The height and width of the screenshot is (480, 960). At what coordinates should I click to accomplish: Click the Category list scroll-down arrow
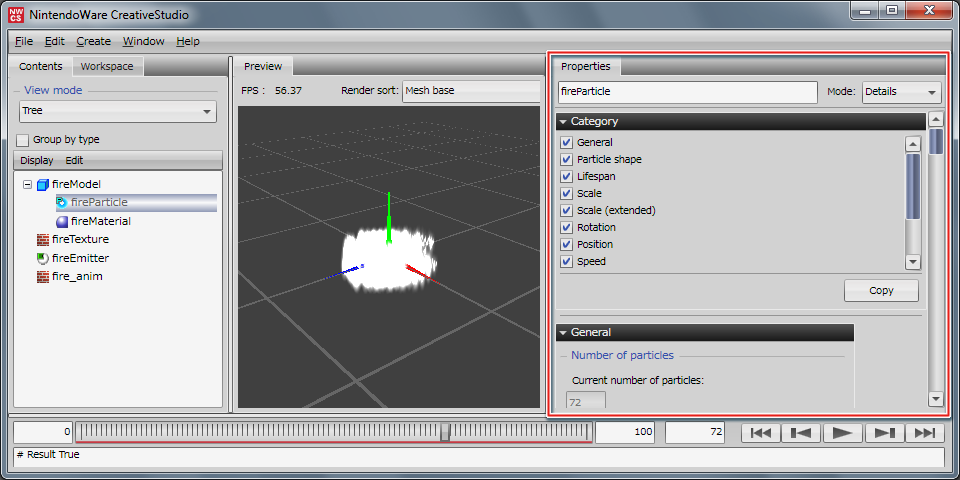point(913,262)
